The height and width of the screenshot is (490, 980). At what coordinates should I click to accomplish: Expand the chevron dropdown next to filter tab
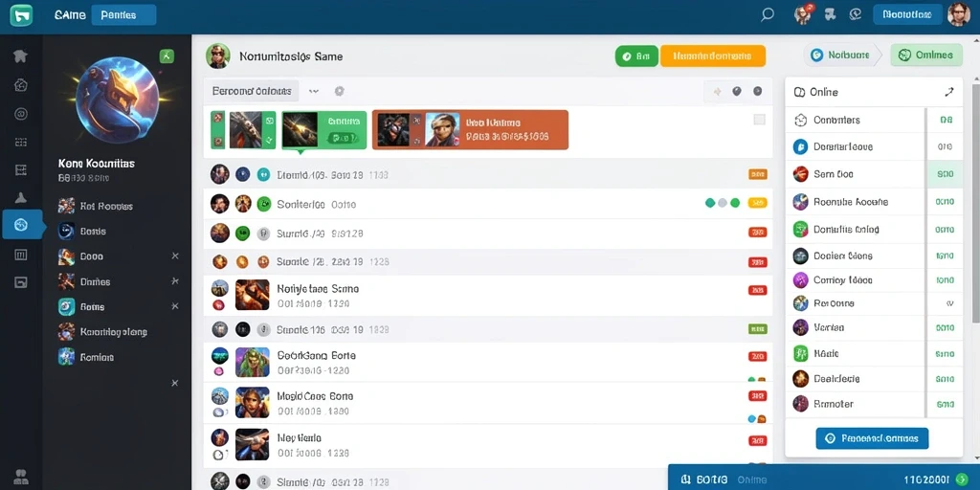(314, 91)
